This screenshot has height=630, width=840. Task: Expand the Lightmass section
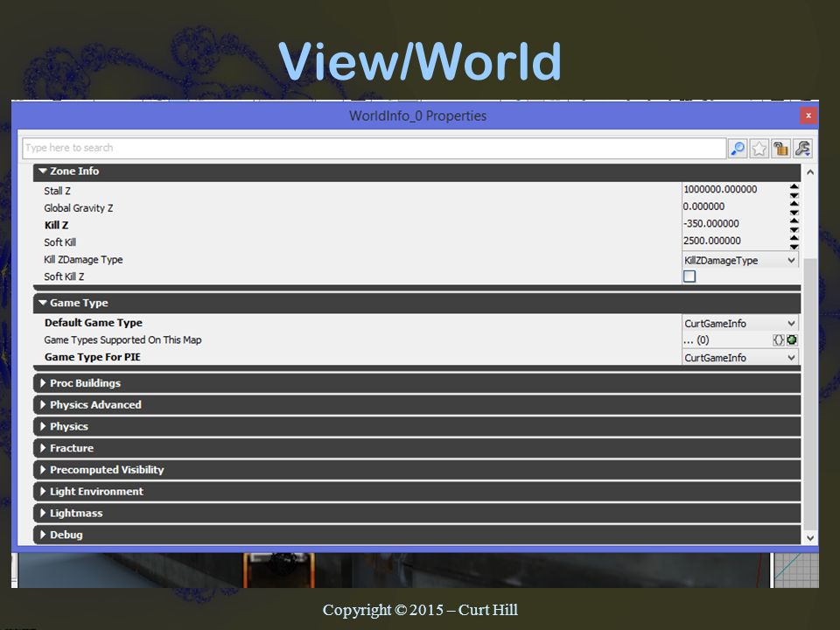416,514
